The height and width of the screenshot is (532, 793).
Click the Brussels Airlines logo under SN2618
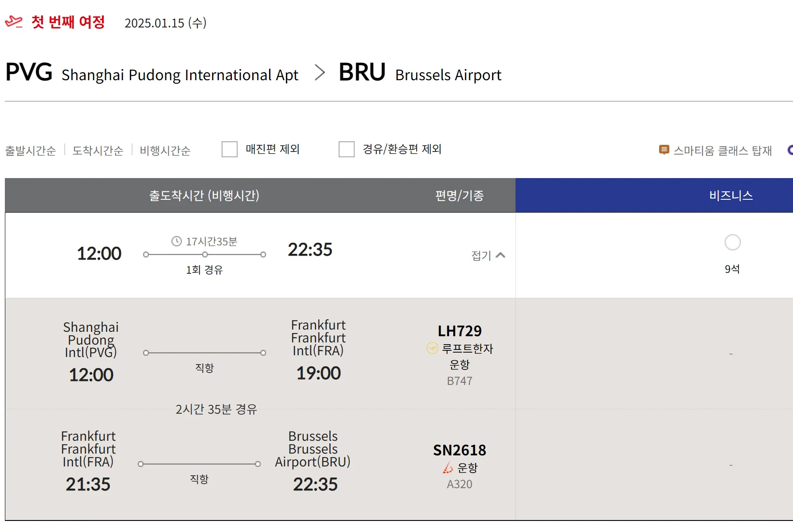448,468
